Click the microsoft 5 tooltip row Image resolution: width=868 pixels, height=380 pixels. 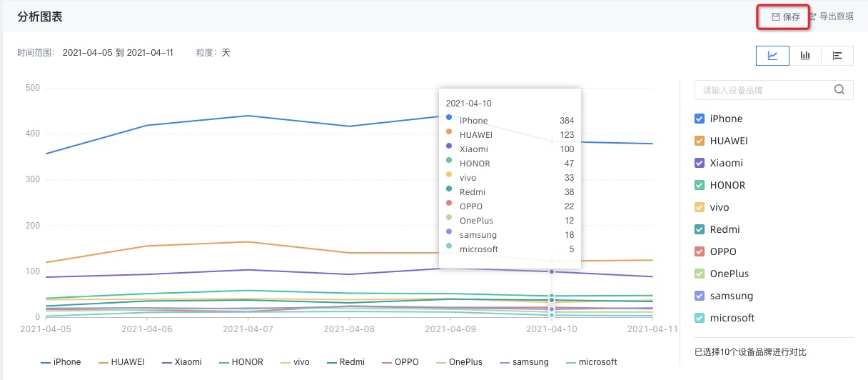click(510, 249)
